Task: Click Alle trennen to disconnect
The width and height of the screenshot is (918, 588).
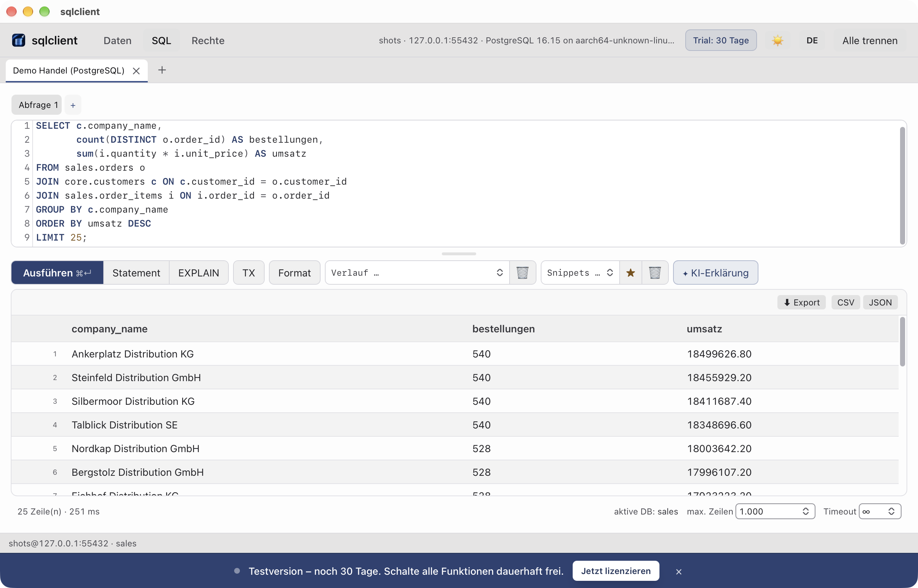Action: point(870,41)
